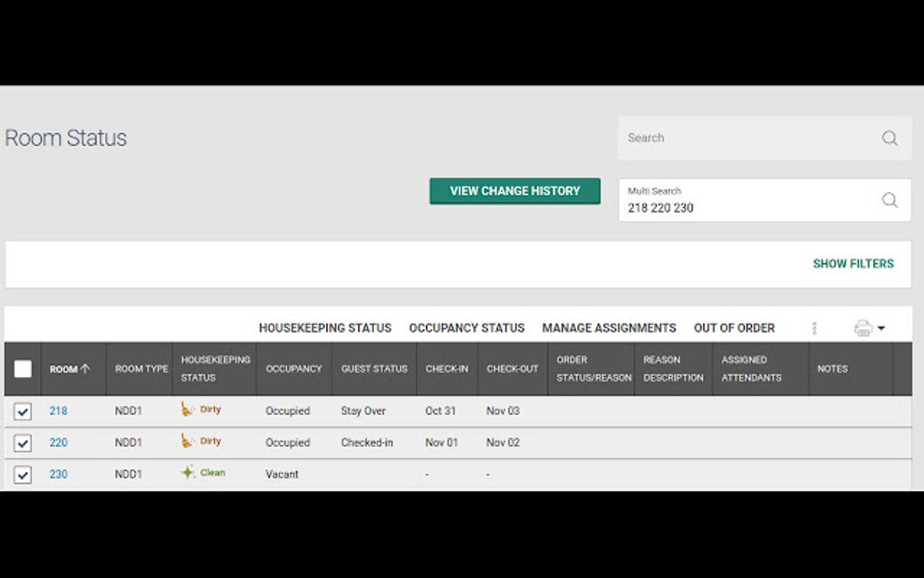Click the VIEW CHANGE HISTORY button
This screenshot has width=924, height=578.
(515, 190)
